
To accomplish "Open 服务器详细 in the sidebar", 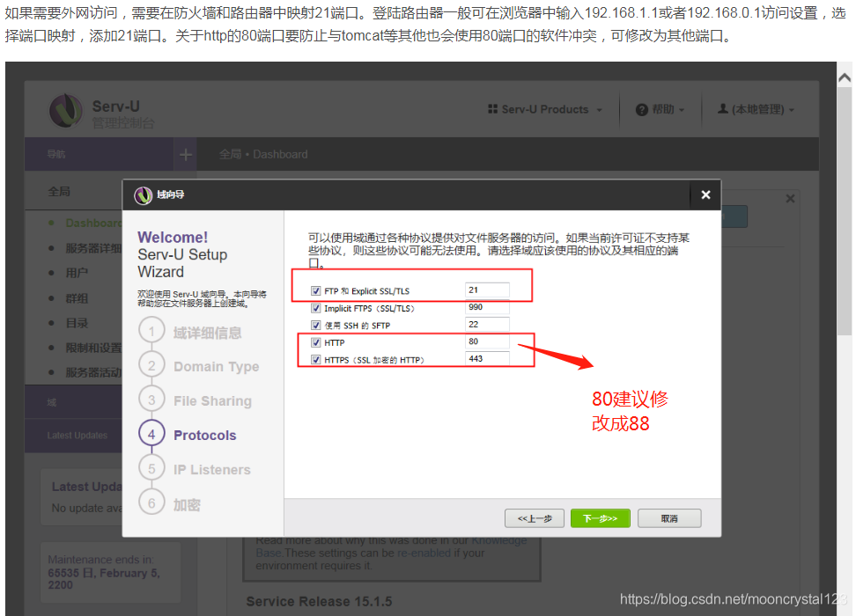I will click(93, 248).
